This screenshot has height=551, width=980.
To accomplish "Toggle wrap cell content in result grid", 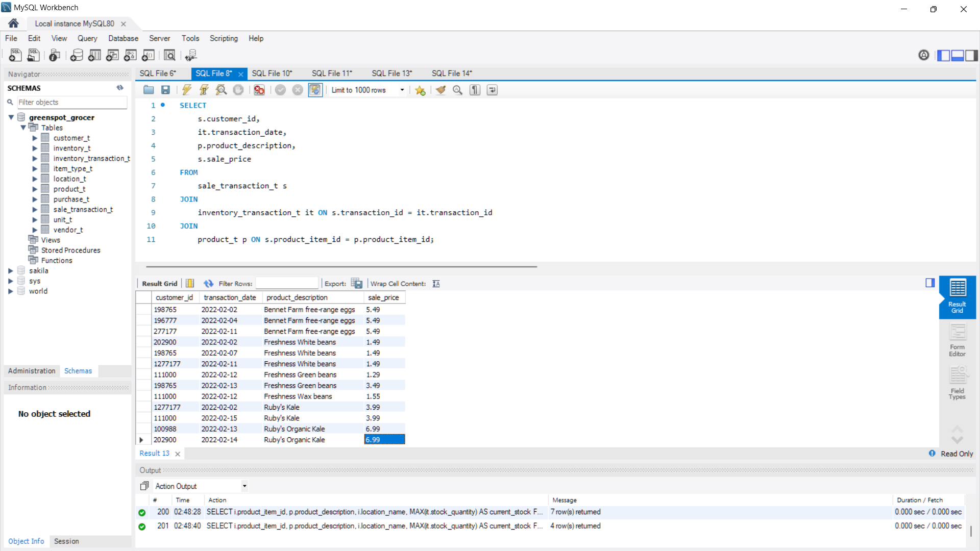I will point(436,284).
